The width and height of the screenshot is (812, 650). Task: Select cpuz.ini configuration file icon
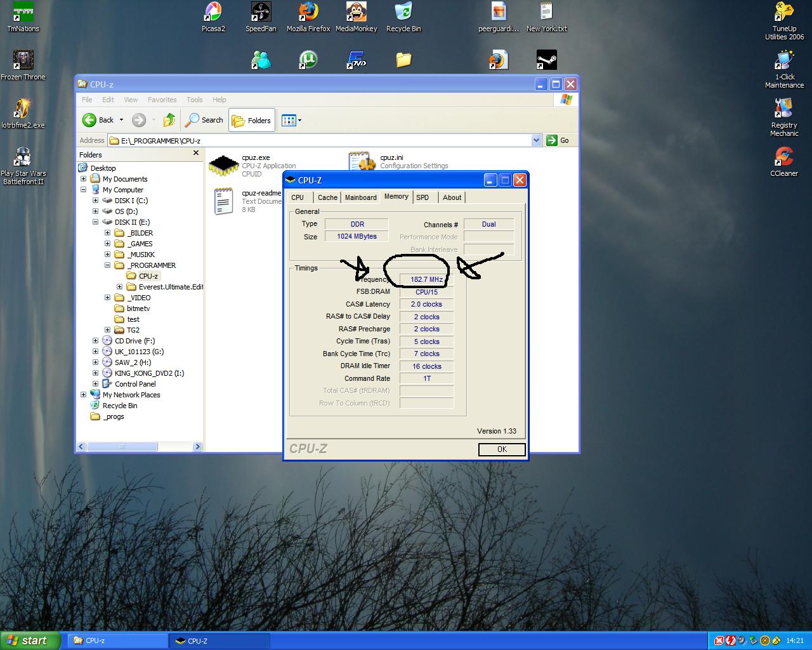(x=362, y=161)
